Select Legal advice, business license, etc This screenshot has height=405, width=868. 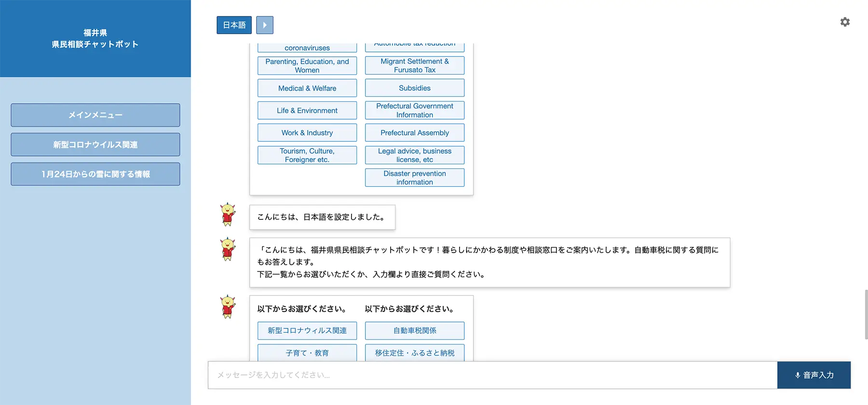415,155
